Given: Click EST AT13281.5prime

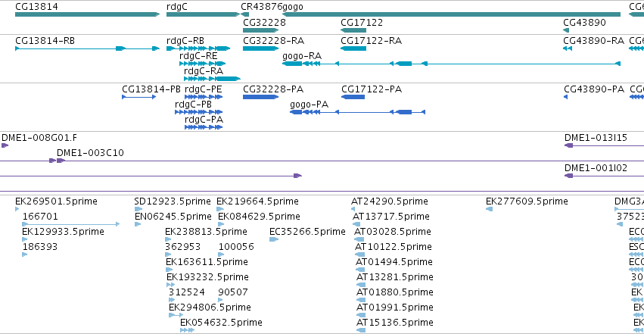Looking at the screenshot, I should pyautogui.click(x=361, y=285).
